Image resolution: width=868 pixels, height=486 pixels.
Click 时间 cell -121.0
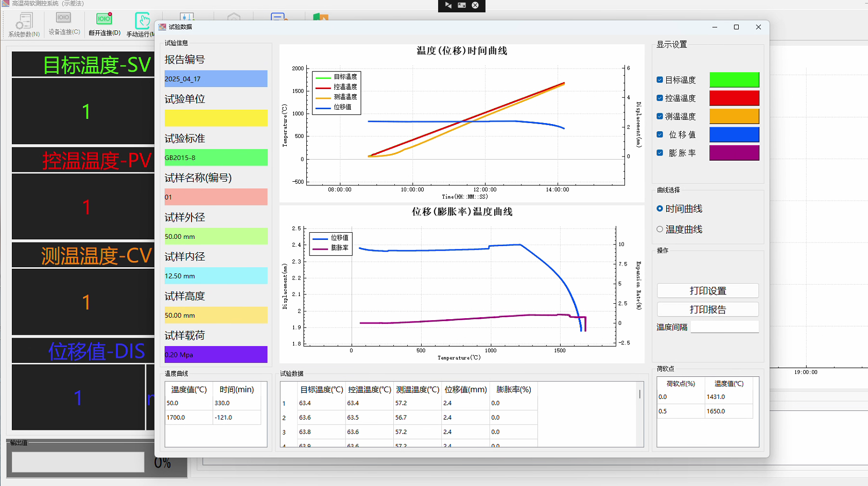[x=237, y=418]
